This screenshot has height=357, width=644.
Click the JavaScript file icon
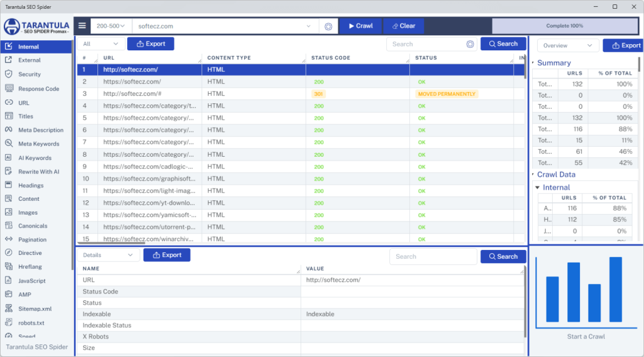[9, 281]
